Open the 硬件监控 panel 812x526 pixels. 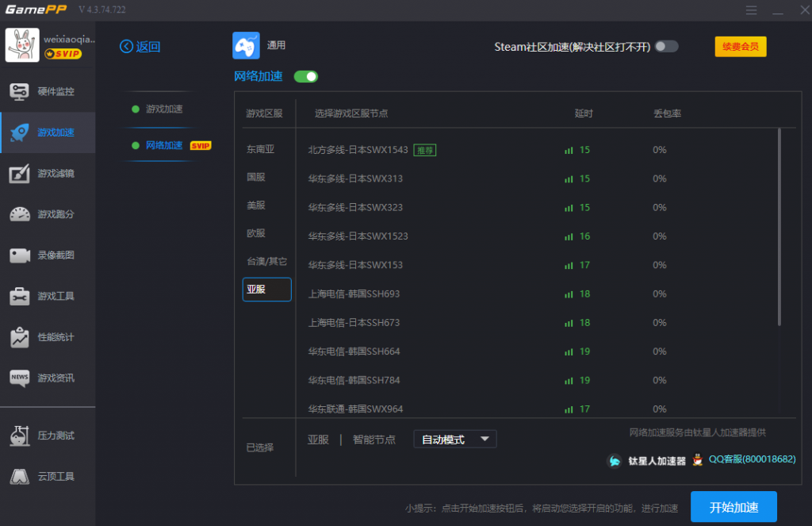[x=48, y=91]
